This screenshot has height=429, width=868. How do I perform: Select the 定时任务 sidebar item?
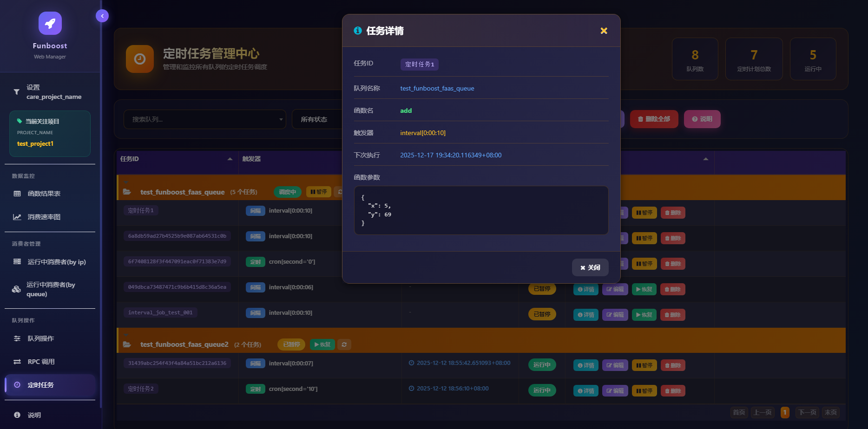[x=50, y=385]
